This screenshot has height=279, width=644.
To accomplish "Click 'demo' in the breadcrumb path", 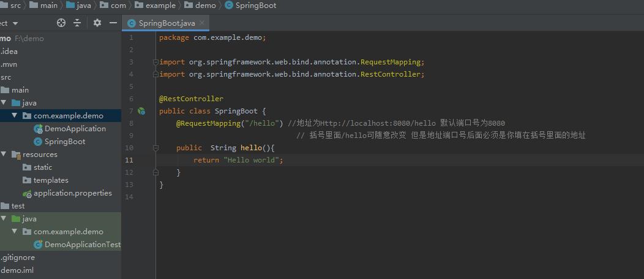I will tap(206, 6).
